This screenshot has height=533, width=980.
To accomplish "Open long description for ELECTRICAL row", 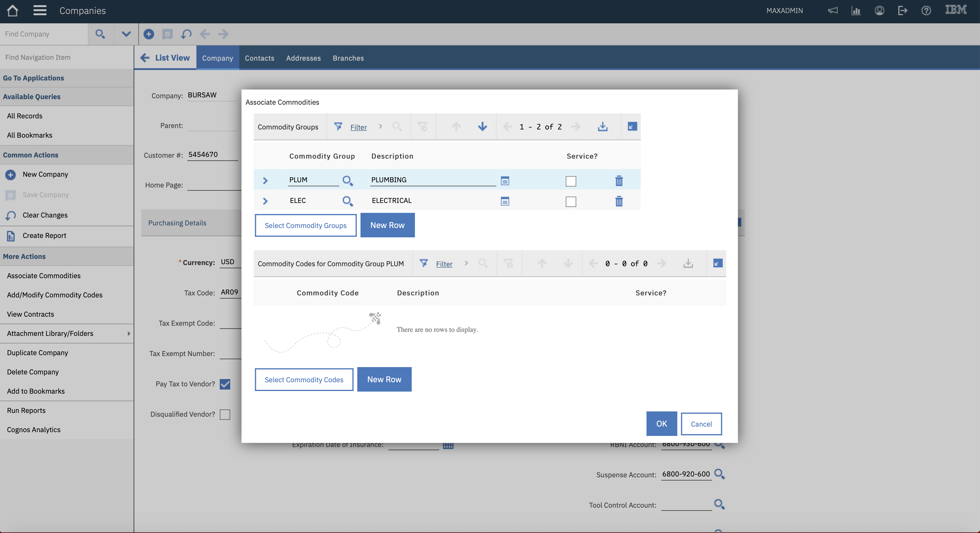I will point(505,201).
